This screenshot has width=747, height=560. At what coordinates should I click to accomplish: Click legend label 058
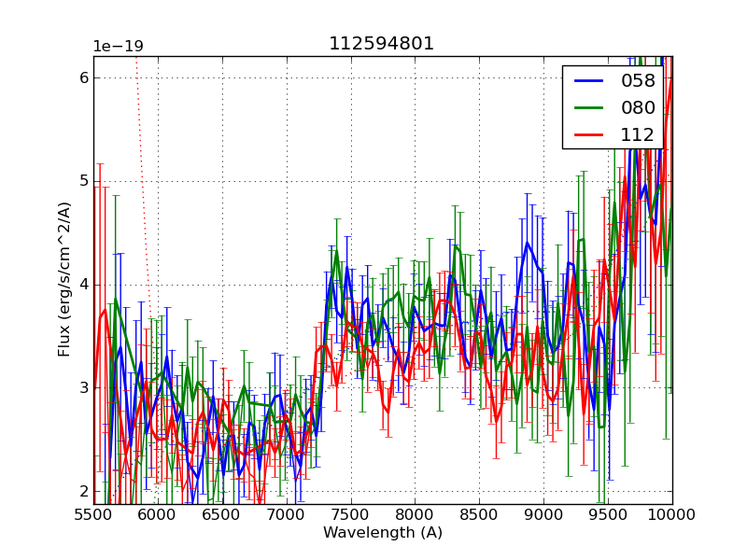pos(638,81)
